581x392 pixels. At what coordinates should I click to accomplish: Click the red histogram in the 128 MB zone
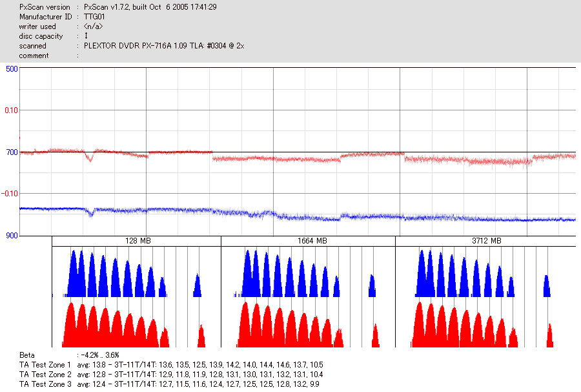click(x=134, y=325)
